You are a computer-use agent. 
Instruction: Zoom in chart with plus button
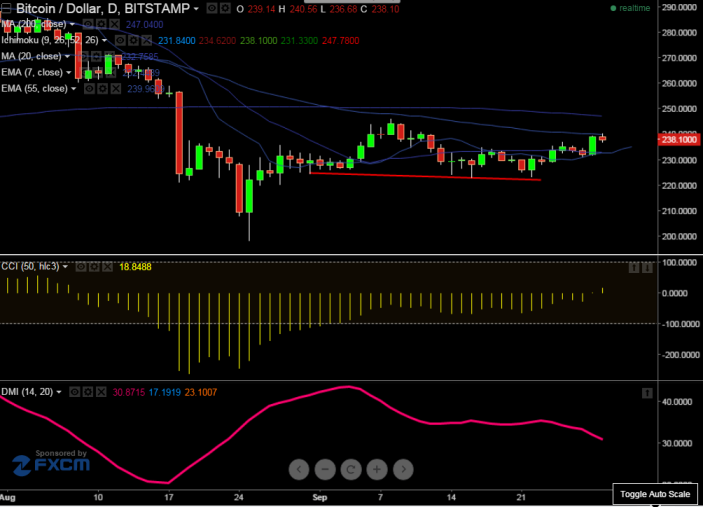pos(377,469)
